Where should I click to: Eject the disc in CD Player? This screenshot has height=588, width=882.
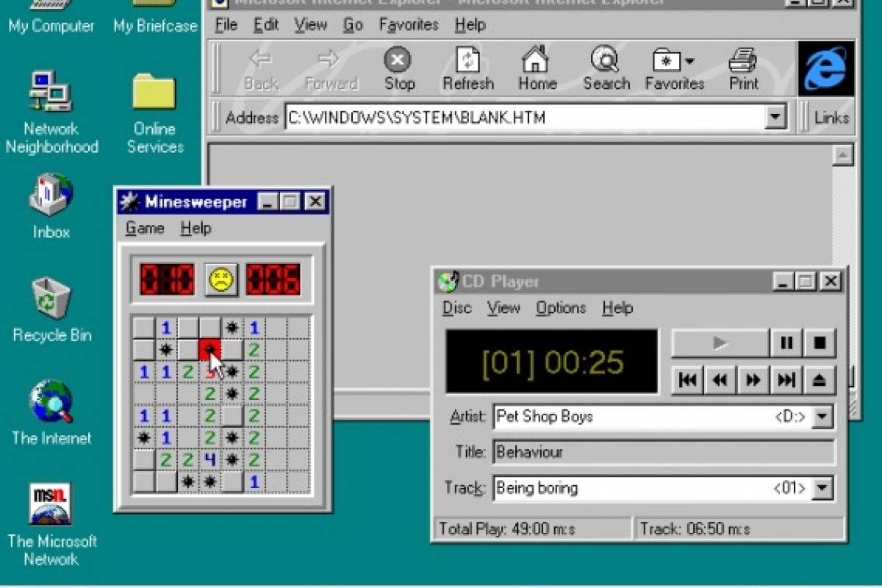click(820, 380)
